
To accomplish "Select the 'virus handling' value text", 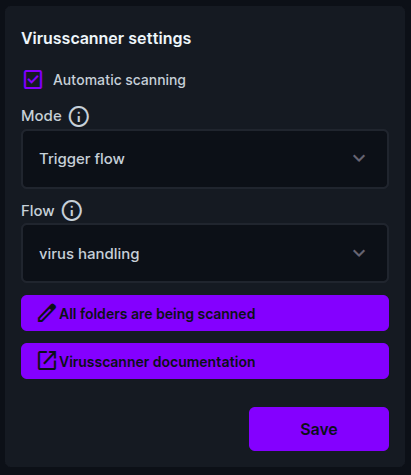I will (x=89, y=254).
